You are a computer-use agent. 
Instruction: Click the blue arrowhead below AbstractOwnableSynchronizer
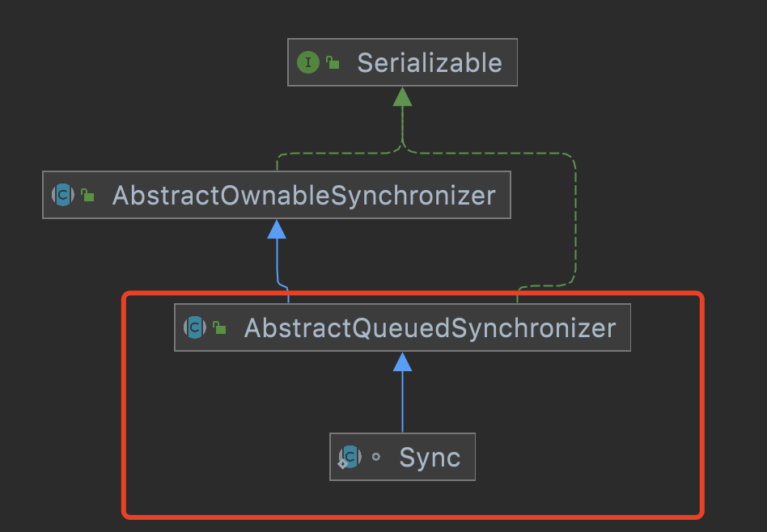(277, 229)
